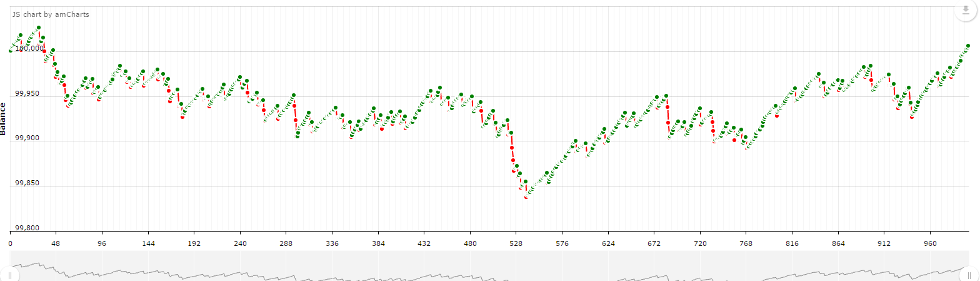Click the 912 category axis label
Image resolution: width=980 pixels, height=281 pixels.
click(x=884, y=243)
